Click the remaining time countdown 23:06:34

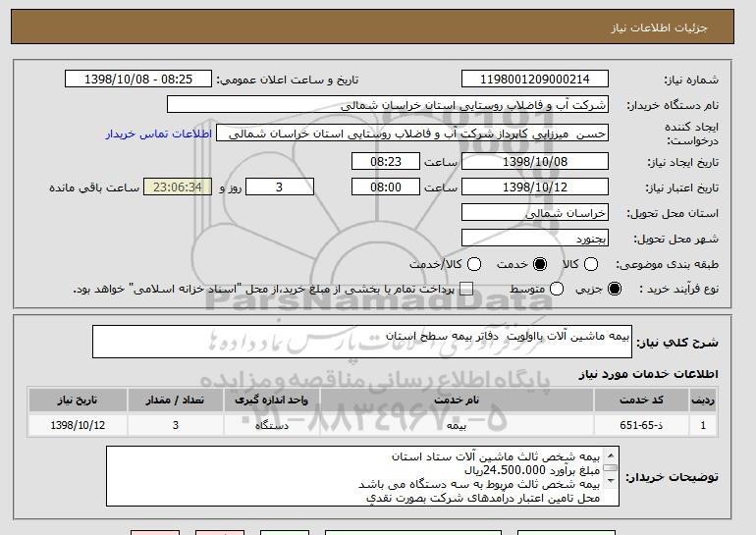pyautogui.click(x=178, y=187)
